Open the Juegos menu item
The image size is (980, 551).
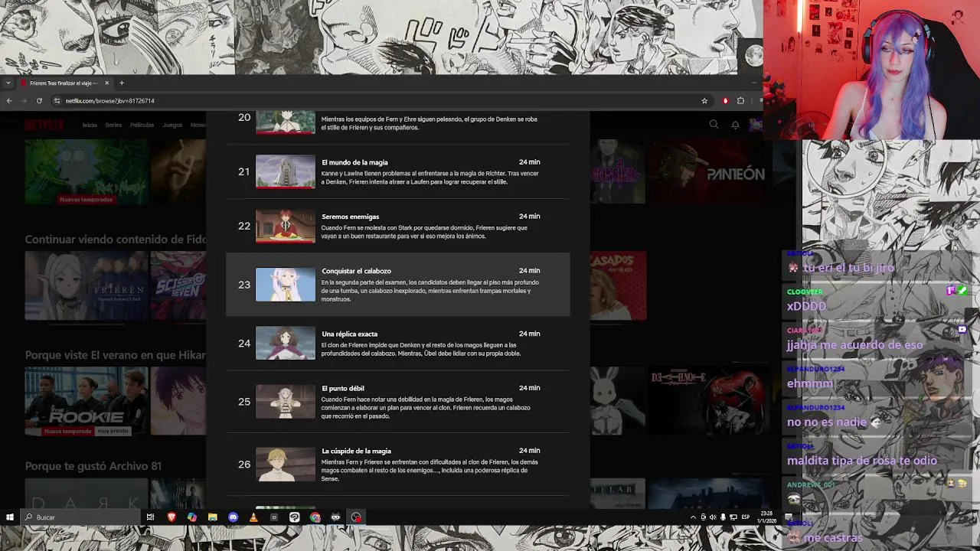click(x=172, y=125)
